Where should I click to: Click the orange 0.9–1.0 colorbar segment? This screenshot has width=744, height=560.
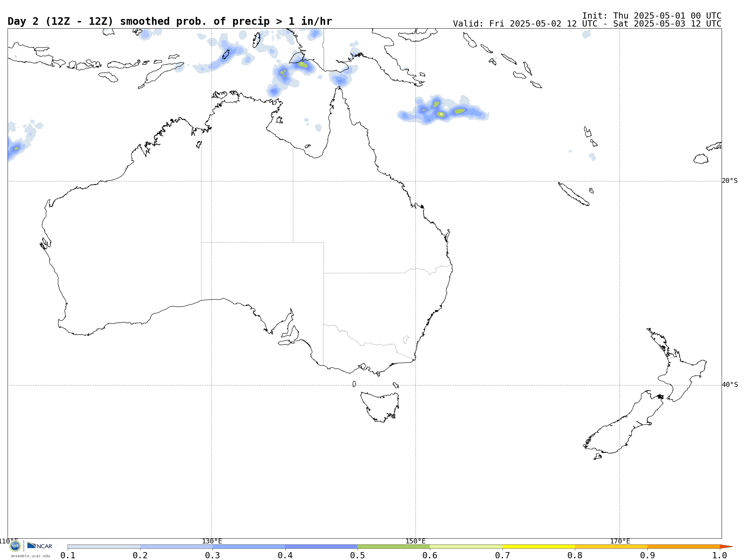tap(683, 547)
